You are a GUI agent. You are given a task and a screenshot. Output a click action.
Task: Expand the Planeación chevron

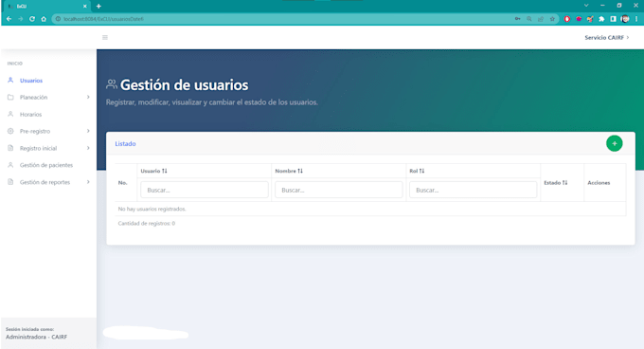click(88, 97)
